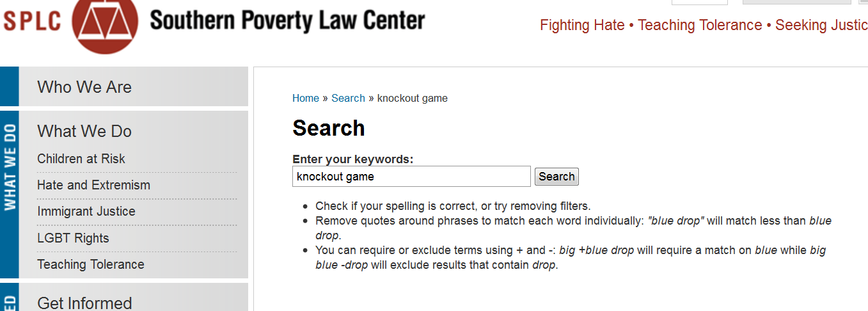
Task: Expand the Get Informed sidebar section
Action: coord(84,302)
